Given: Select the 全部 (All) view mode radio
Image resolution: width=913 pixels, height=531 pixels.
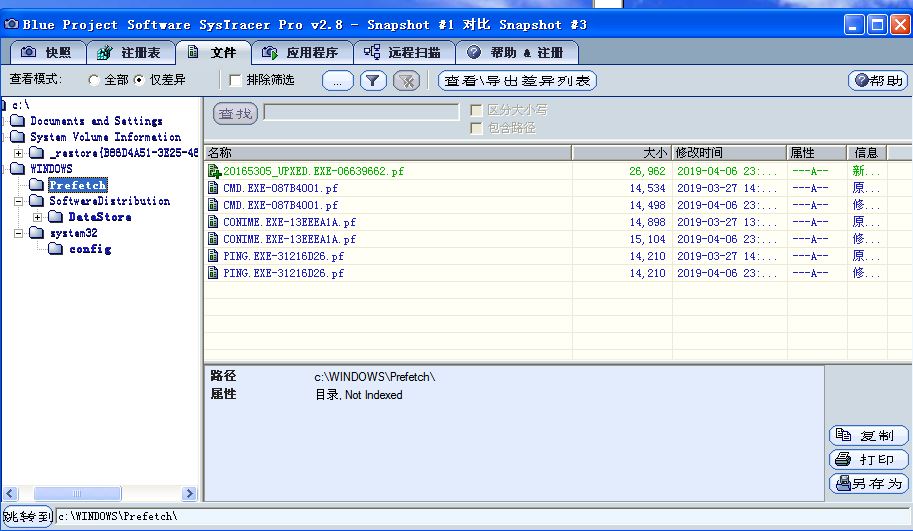Looking at the screenshot, I should (94, 80).
